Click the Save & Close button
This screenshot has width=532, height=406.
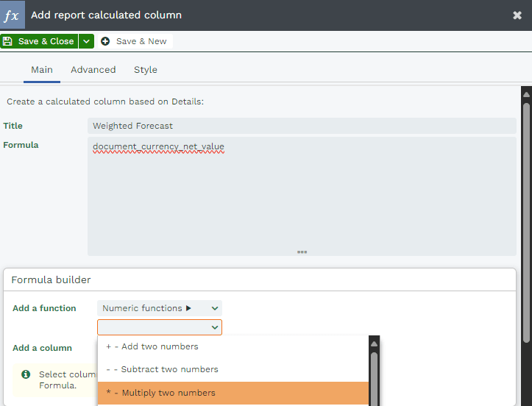tap(39, 41)
